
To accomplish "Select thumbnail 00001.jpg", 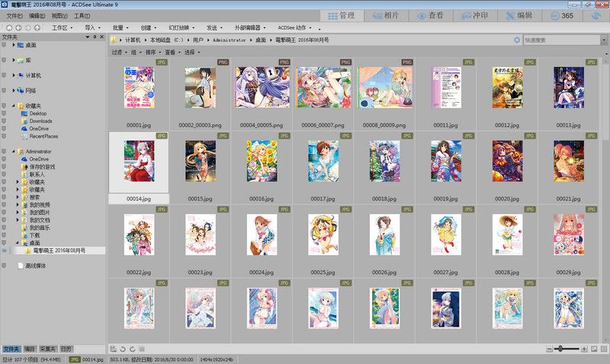I will pyautogui.click(x=139, y=94).
